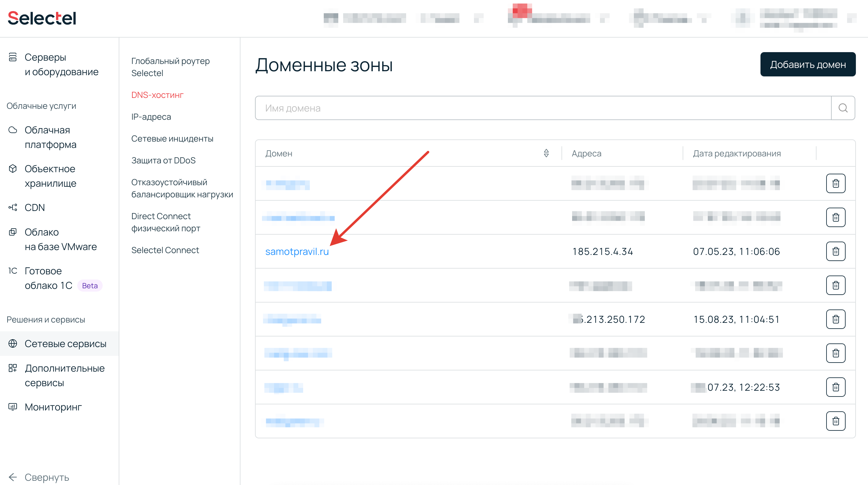Click the 1С icon in sidebar

tap(13, 271)
